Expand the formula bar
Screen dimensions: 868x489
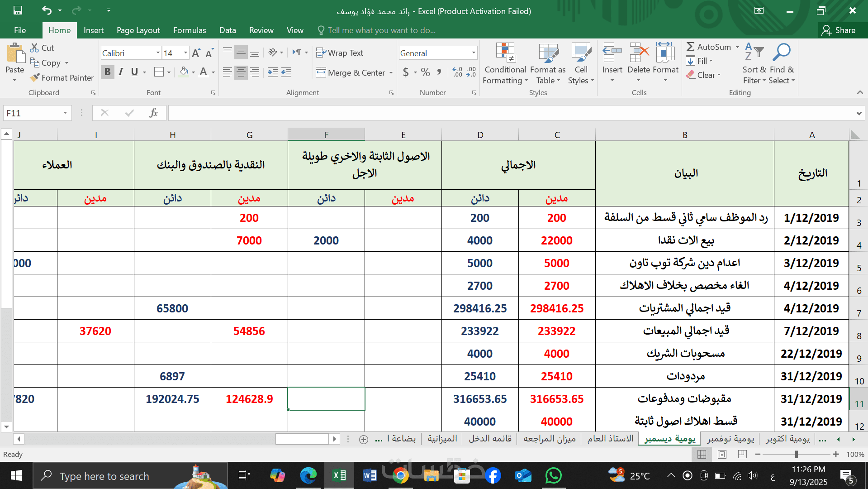[859, 113]
